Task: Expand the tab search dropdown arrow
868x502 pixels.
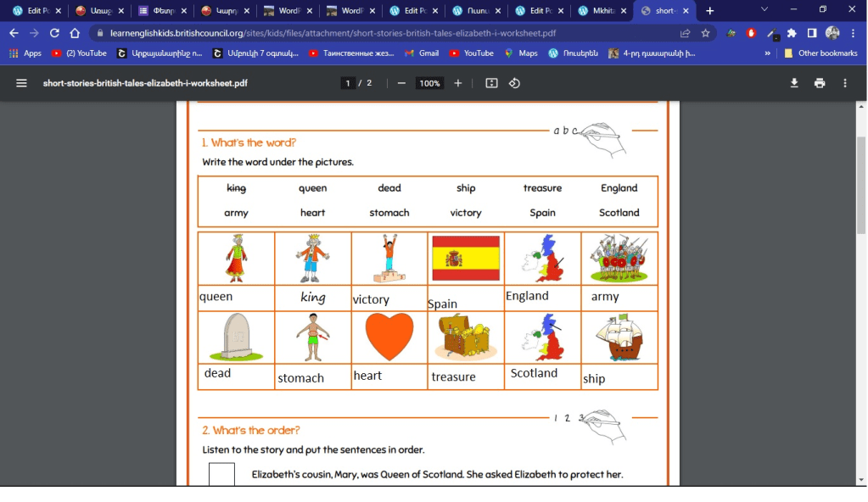Action: click(x=764, y=10)
